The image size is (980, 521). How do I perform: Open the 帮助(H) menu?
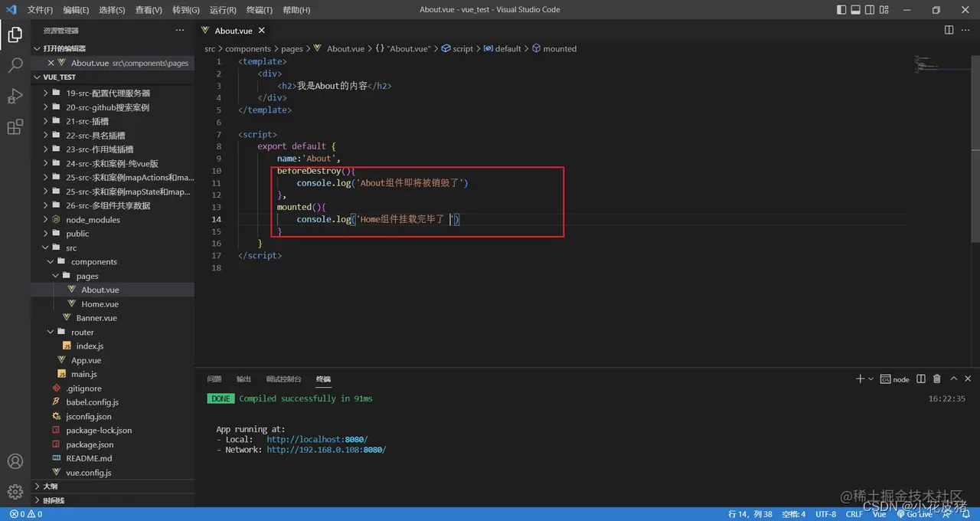click(296, 10)
